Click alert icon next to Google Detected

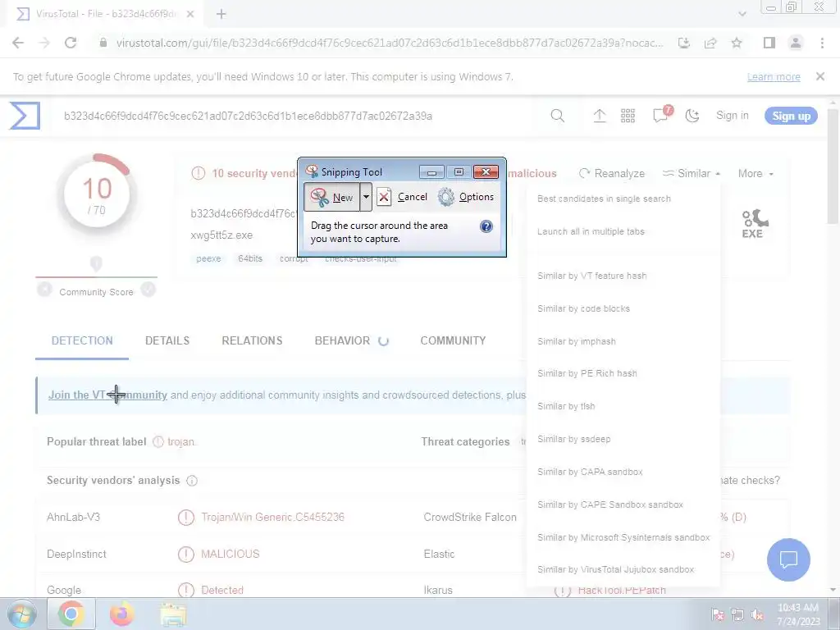(186, 591)
